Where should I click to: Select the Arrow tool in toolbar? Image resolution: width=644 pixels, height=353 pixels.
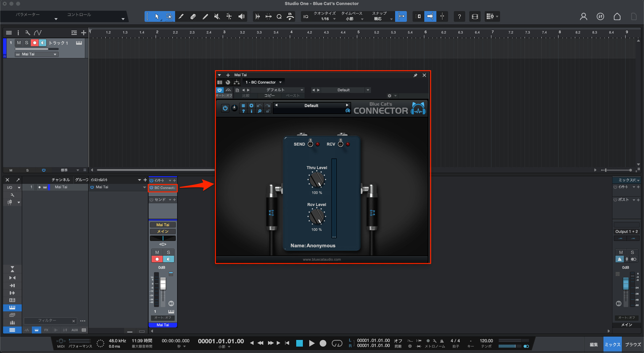pos(157,16)
